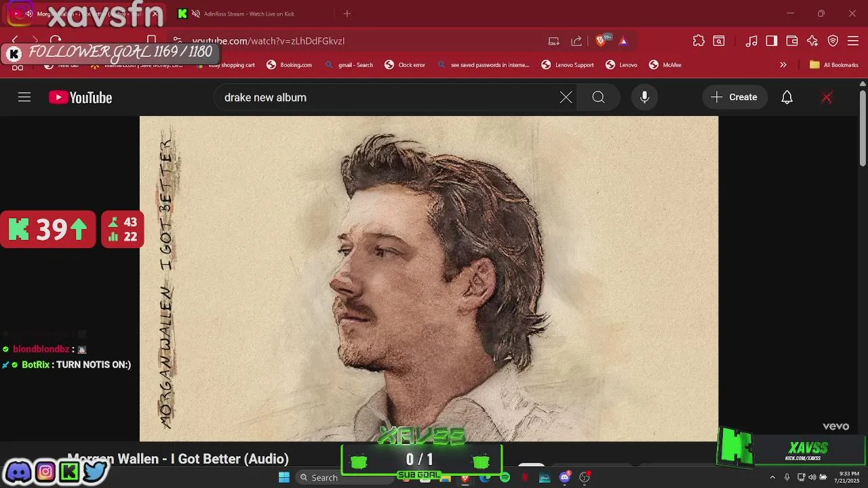This screenshot has width=868, height=488.
Task: Open the Booking.com bookmark
Action: click(289, 65)
